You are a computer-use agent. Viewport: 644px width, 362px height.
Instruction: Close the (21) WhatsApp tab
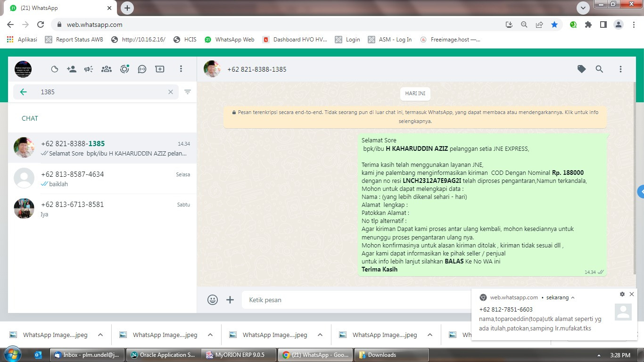coord(110,8)
